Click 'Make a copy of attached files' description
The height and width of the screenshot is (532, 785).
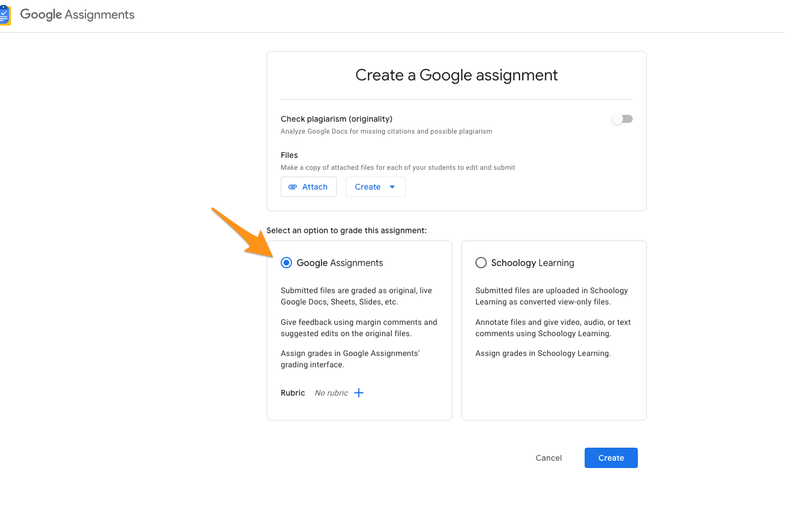398,168
